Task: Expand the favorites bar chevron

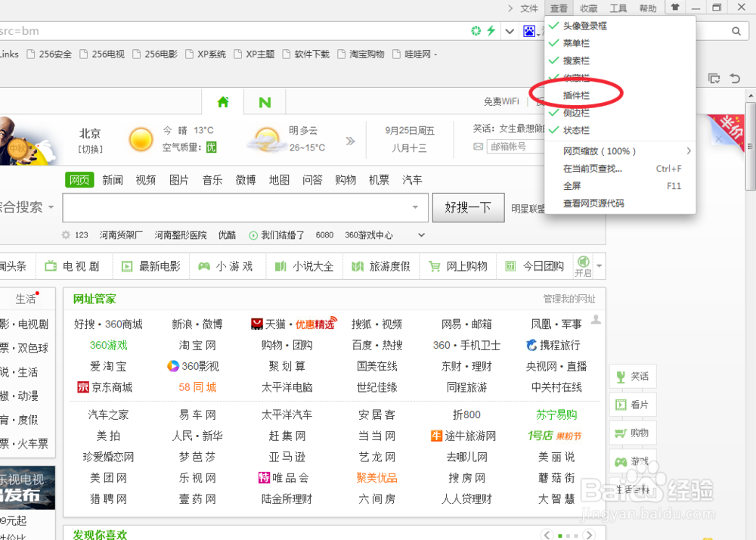Action: pos(421,234)
